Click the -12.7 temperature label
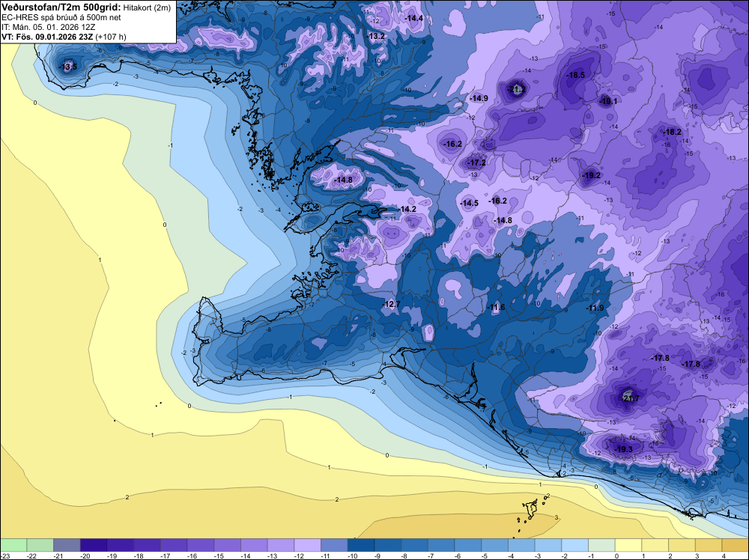The width and height of the screenshot is (749, 560). coord(391,304)
